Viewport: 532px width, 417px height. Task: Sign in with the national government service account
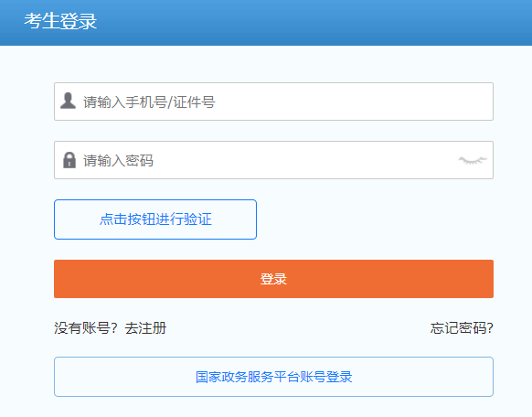273,377
